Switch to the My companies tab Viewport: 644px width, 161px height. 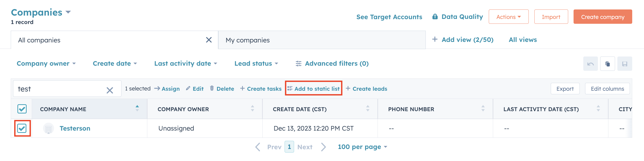click(x=247, y=40)
